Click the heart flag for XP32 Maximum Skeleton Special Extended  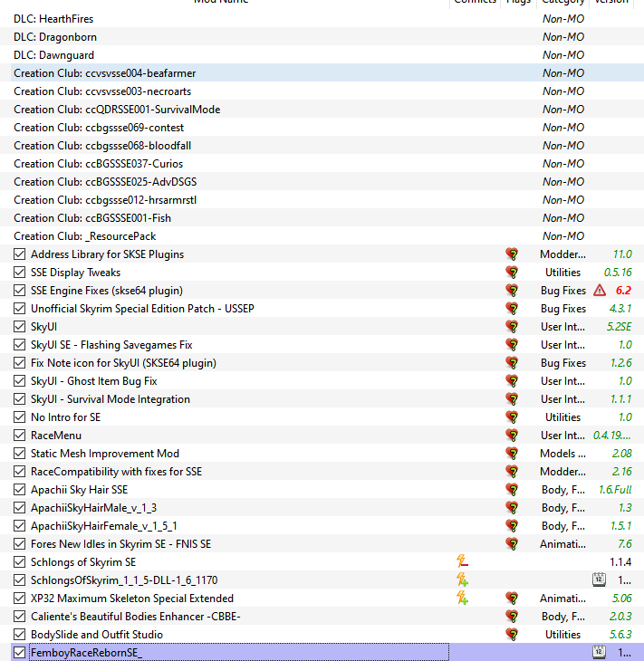[512, 599]
